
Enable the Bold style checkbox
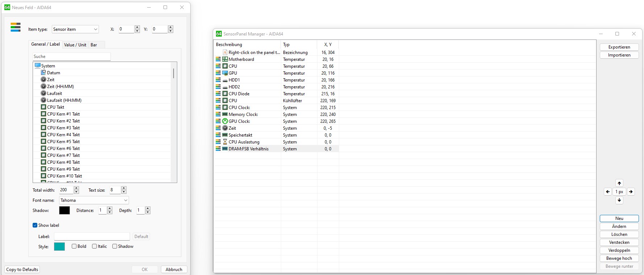click(74, 246)
